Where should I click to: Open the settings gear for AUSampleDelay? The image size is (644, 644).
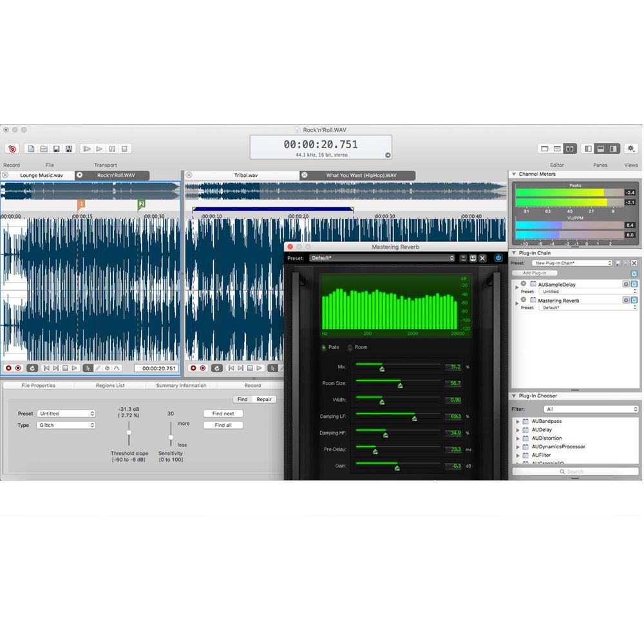point(626,284)
